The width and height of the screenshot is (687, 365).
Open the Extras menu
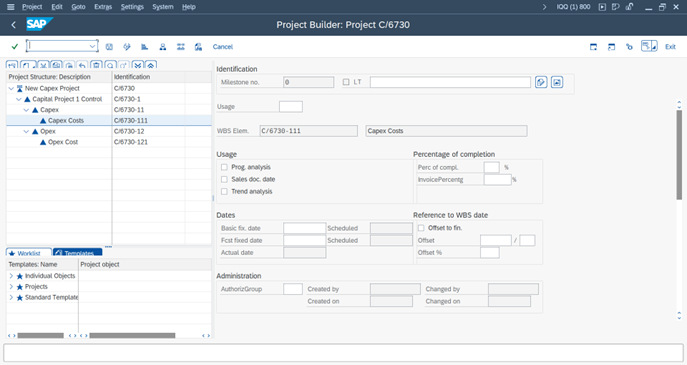tap(103, 7)
